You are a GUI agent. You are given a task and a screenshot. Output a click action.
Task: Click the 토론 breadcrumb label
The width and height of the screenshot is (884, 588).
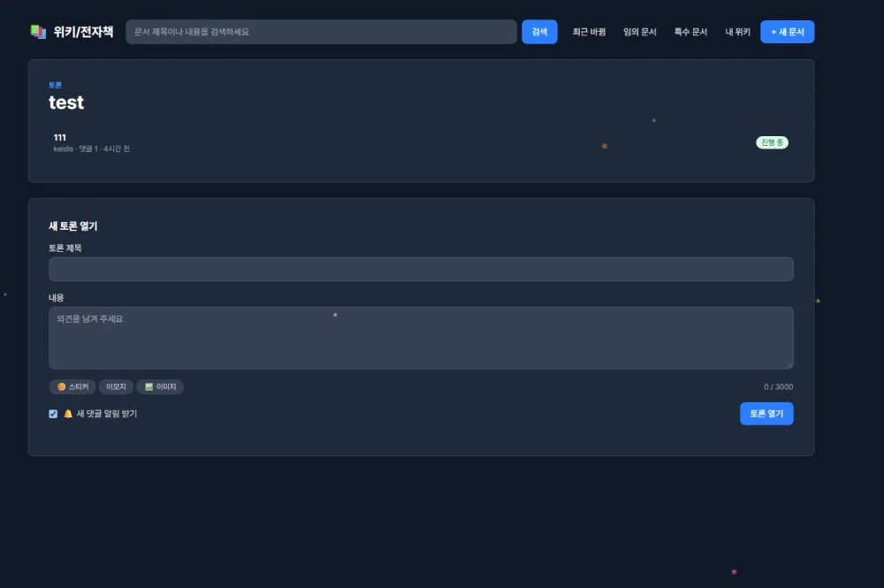(55, 85)
